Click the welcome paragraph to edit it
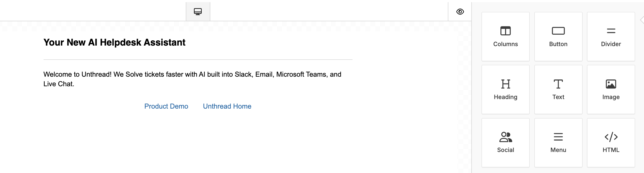644x173 pixels. [x=192, y=79]
